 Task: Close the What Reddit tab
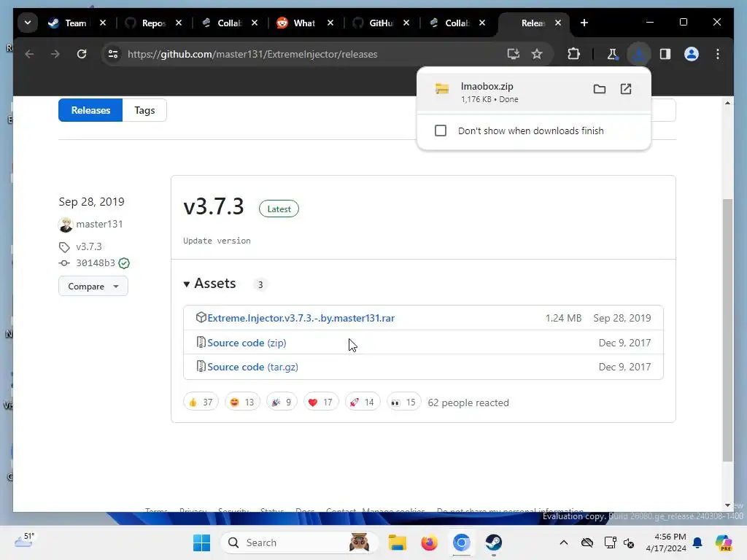[330, 23]
